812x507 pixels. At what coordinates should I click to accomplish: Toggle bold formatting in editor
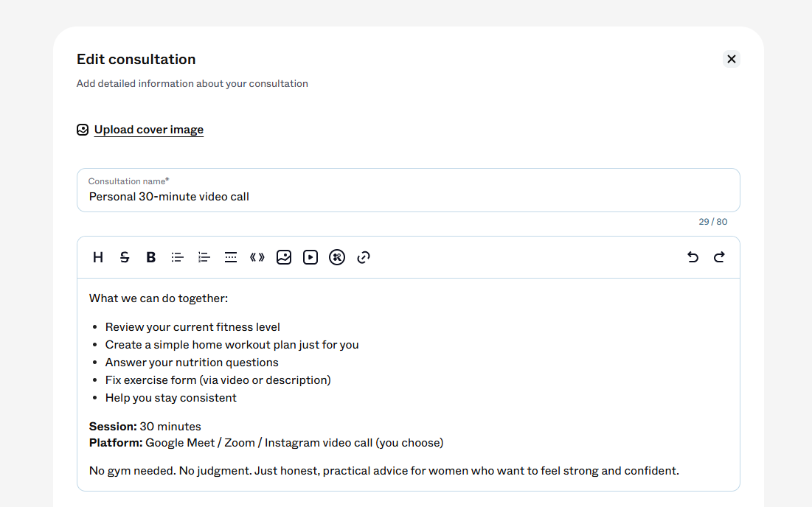150,257
